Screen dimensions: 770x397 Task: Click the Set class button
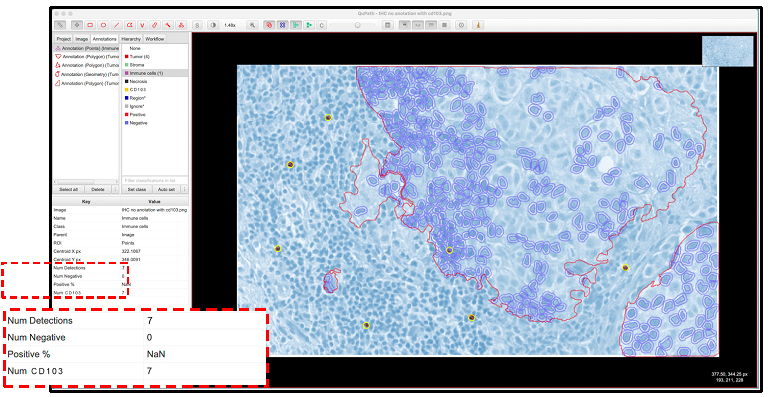(137, 189)
